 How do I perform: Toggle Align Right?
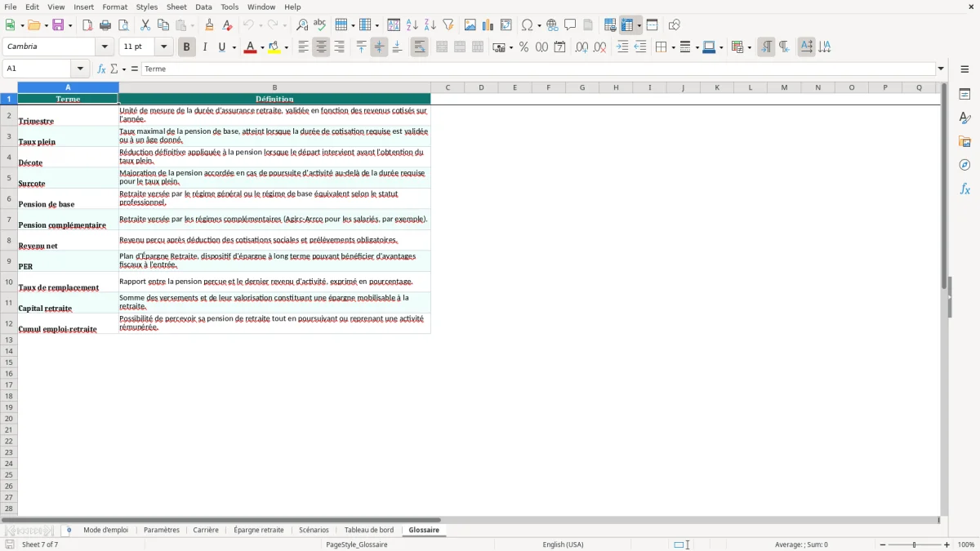pyautogui.click(x=339, y=47)
